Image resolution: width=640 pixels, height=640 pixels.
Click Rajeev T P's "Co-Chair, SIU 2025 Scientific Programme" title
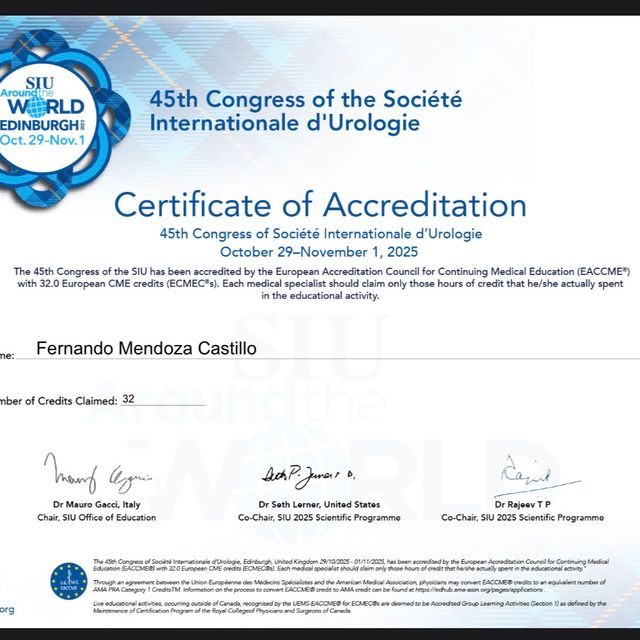(x=522, y=518)
